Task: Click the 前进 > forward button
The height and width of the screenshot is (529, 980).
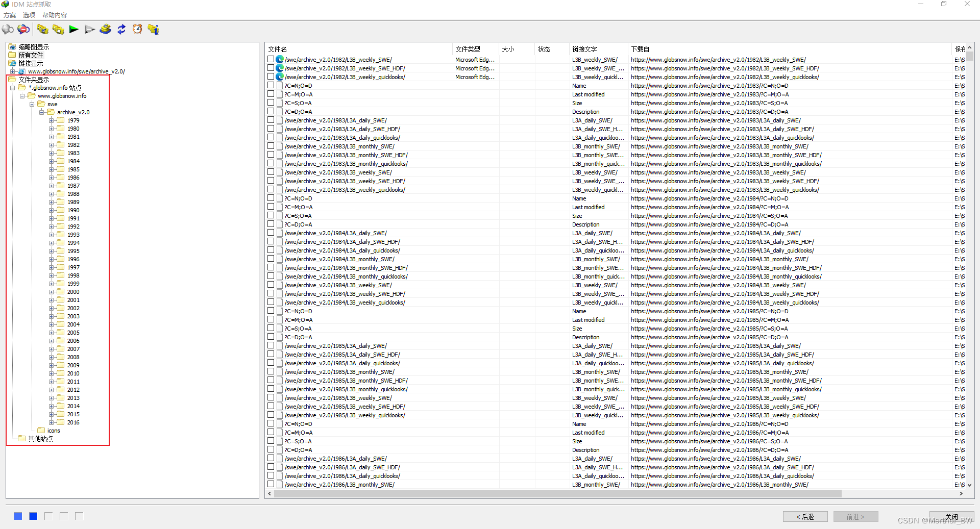Action: tap(855, 517)
